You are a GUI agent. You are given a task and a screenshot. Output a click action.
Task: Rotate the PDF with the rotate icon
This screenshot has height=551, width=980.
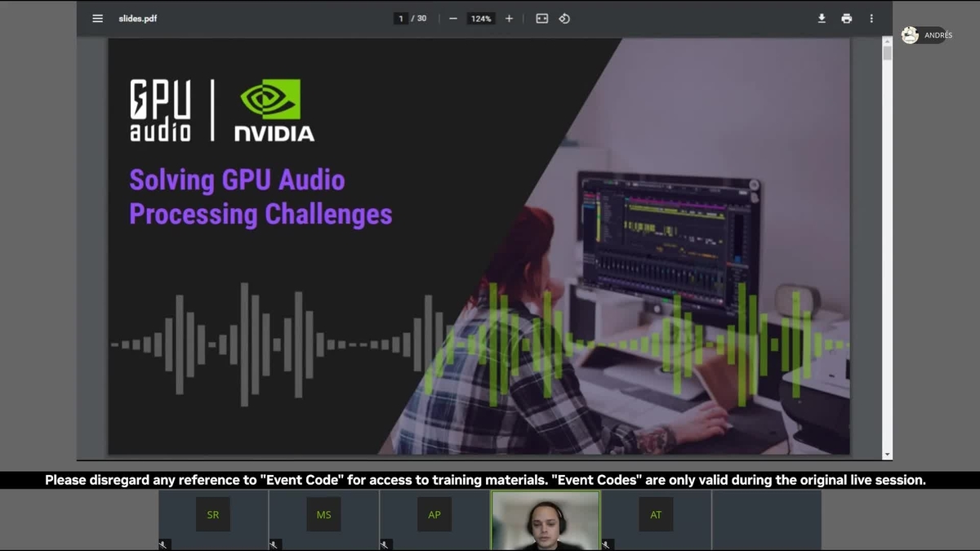click(x=564, y=19)
